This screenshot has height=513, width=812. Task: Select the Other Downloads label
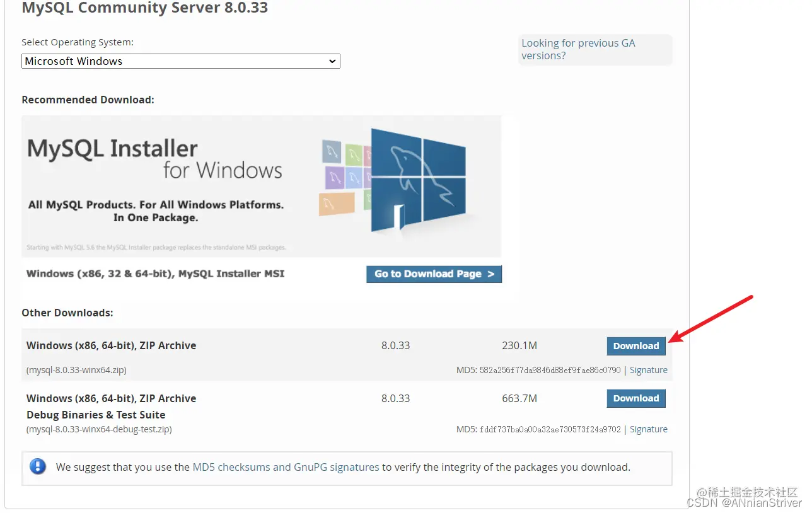tap(67, 313)
